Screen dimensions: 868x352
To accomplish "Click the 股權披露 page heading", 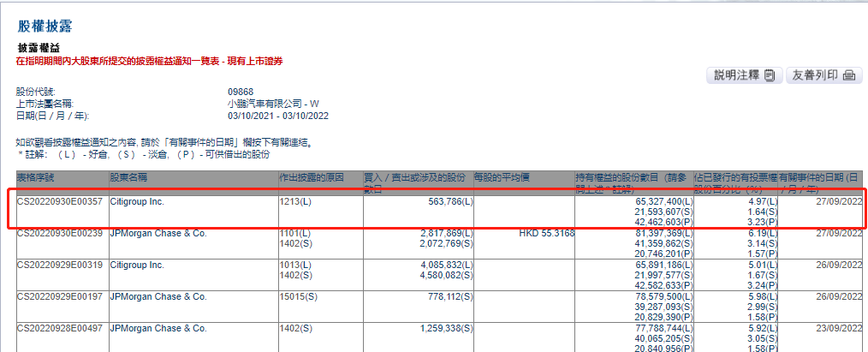I will [x=45, y=27].
